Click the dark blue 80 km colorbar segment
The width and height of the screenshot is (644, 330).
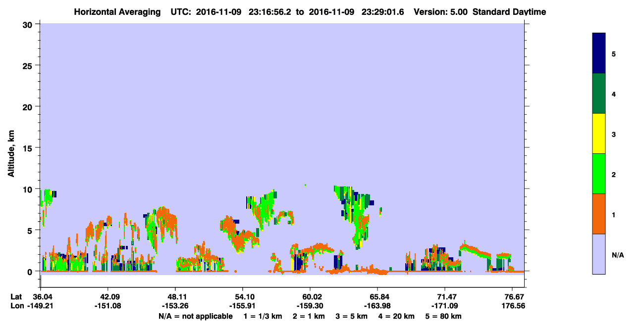[x=599, y=53]
